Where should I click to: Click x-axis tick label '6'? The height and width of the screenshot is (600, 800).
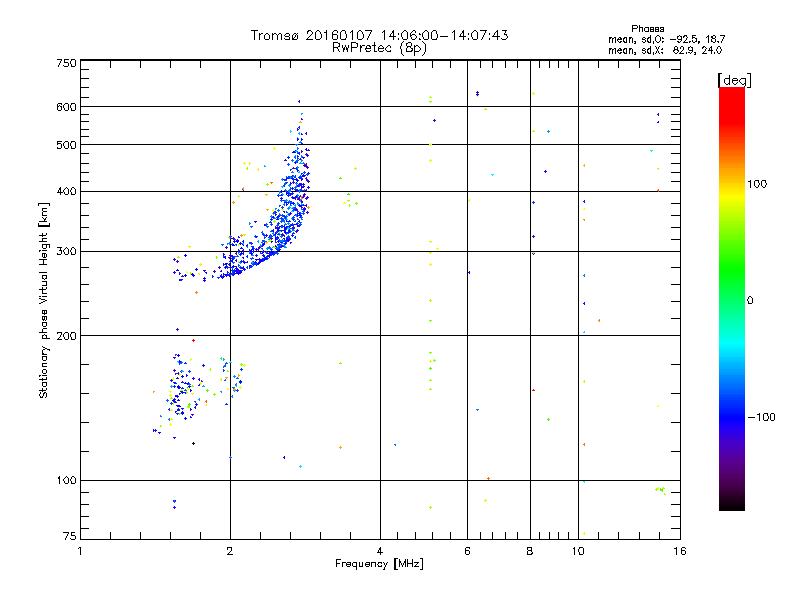click(467, 552)
